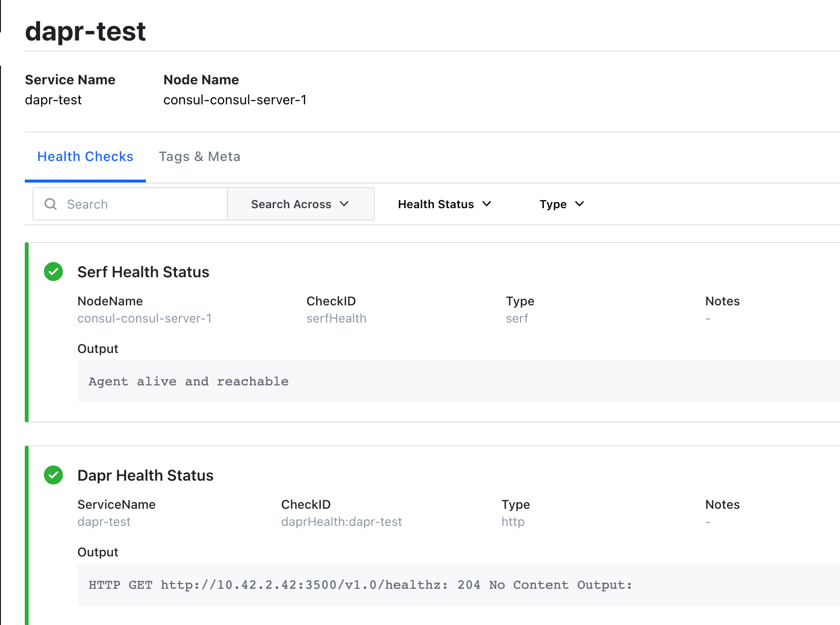This screenshot has width=840, height=625.
Task: Click the green passing icon on Serf Health Status
Action: pos(53,272)
